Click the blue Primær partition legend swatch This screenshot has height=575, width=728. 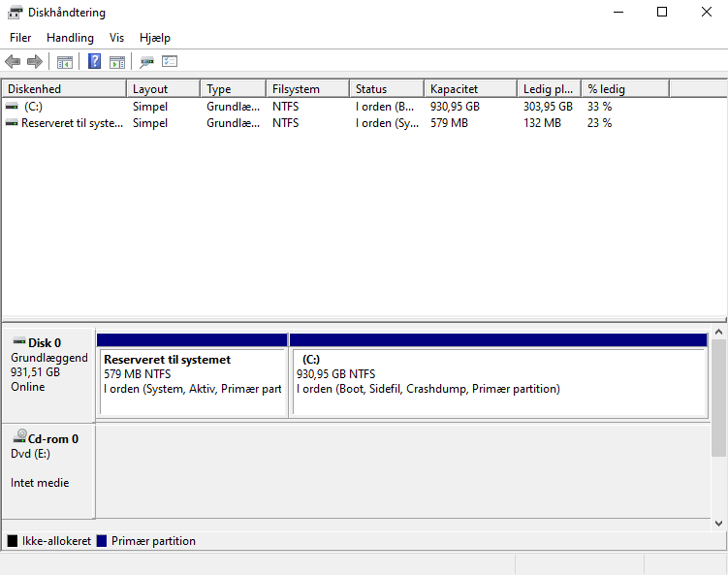click(102, 541)
